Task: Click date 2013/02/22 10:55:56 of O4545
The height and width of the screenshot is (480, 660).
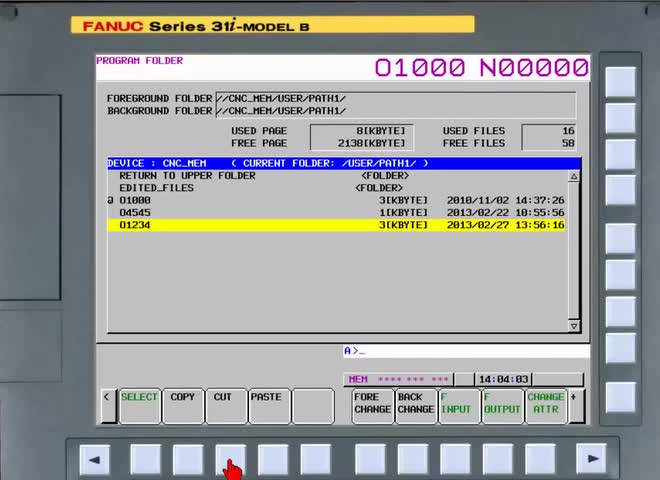Action: click(x=506, y=213)
